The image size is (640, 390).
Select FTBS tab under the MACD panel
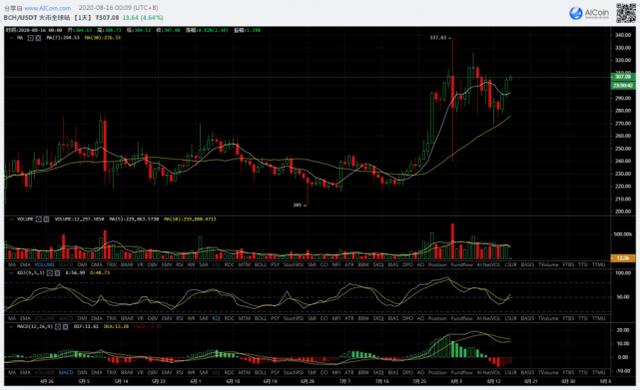568,372
